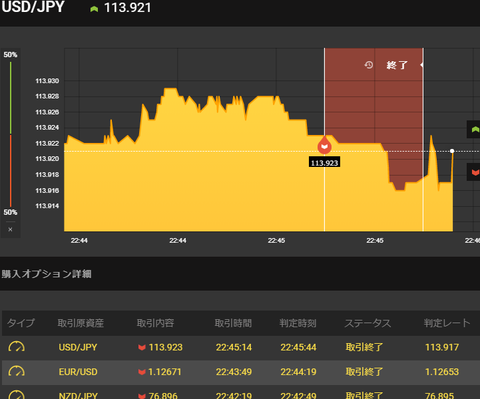This screenshot has width=480, height=399.
Task: Select NZD/JPY in the trade table
Action: tap(78, 396)
